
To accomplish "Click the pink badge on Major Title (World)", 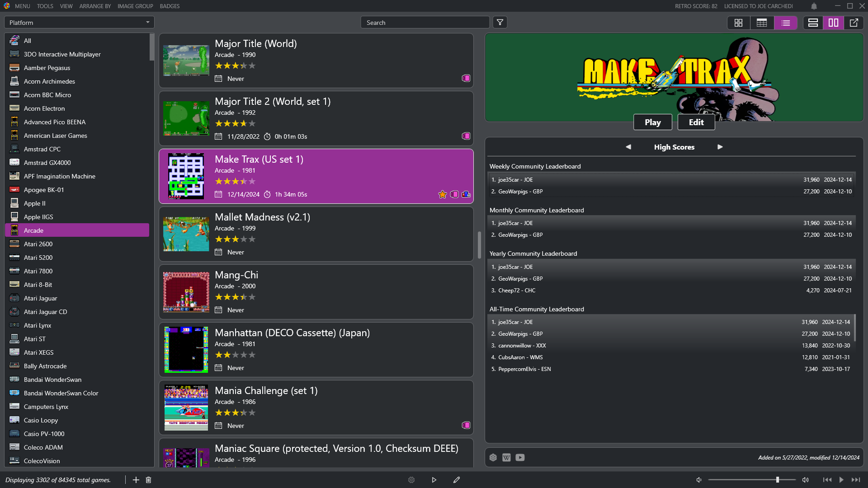I will (x=466, y=78).
